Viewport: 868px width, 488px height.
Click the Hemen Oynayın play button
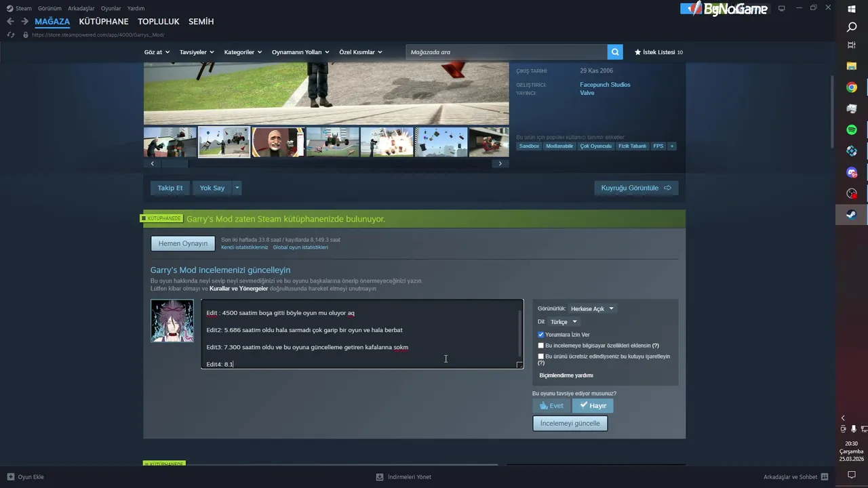coord(183,243)
